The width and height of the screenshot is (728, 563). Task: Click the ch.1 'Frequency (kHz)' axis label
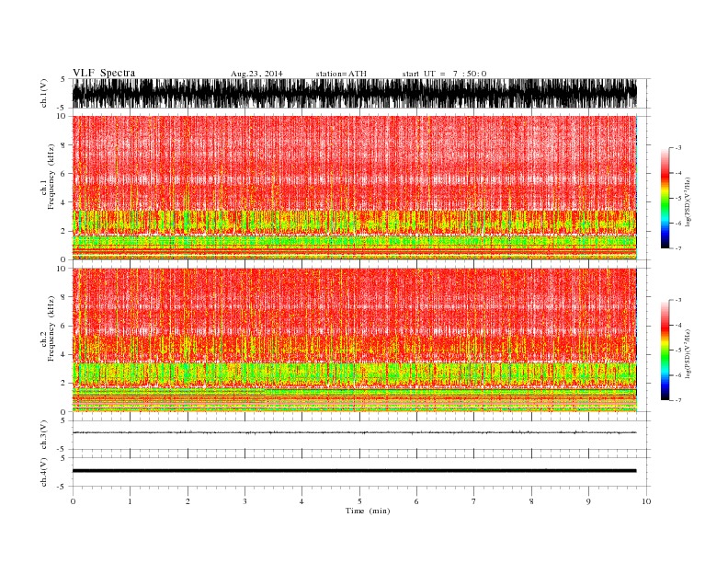(51, 177)
